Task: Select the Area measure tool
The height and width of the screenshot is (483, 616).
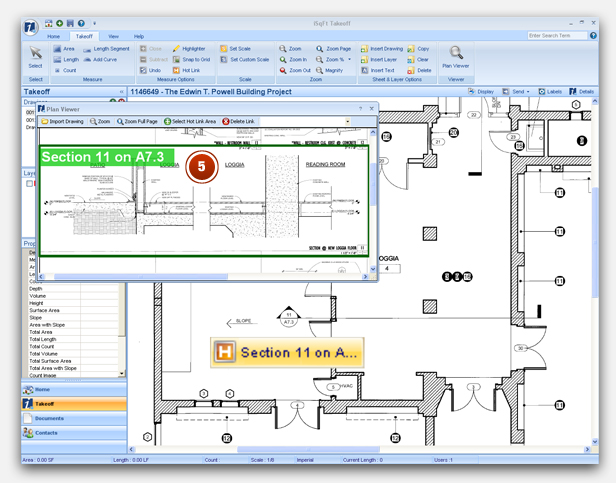Action: 64,49
